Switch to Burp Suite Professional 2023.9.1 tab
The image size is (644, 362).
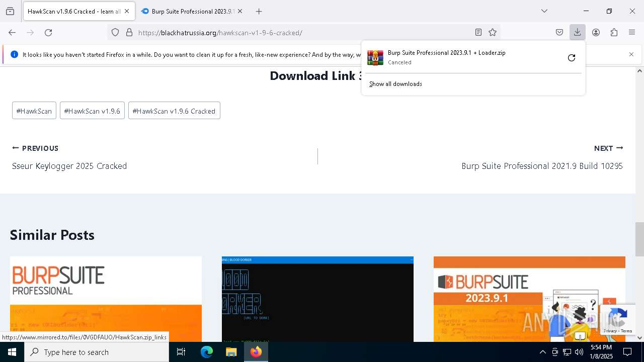(192, 11)
